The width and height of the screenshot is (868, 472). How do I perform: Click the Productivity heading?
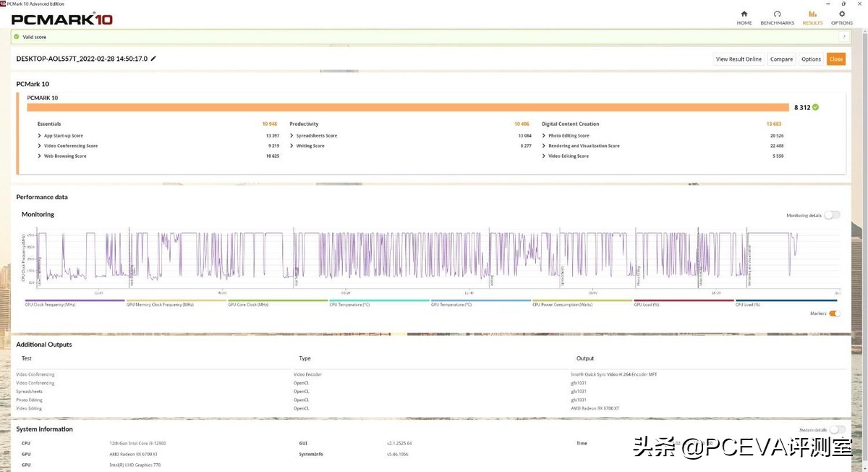pyautogui.click(x=304, y=124)
